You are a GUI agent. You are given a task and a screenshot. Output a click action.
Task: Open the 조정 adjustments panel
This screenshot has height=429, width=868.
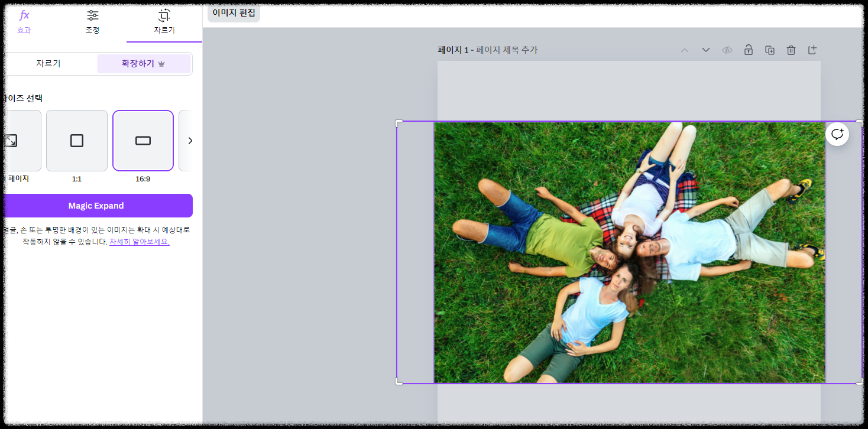click(92, 21)
